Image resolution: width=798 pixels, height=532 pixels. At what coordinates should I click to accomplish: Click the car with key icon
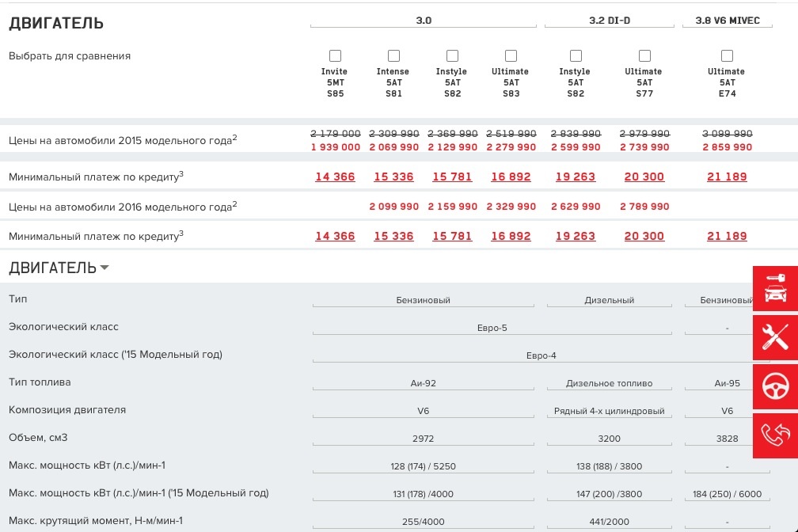774,288
